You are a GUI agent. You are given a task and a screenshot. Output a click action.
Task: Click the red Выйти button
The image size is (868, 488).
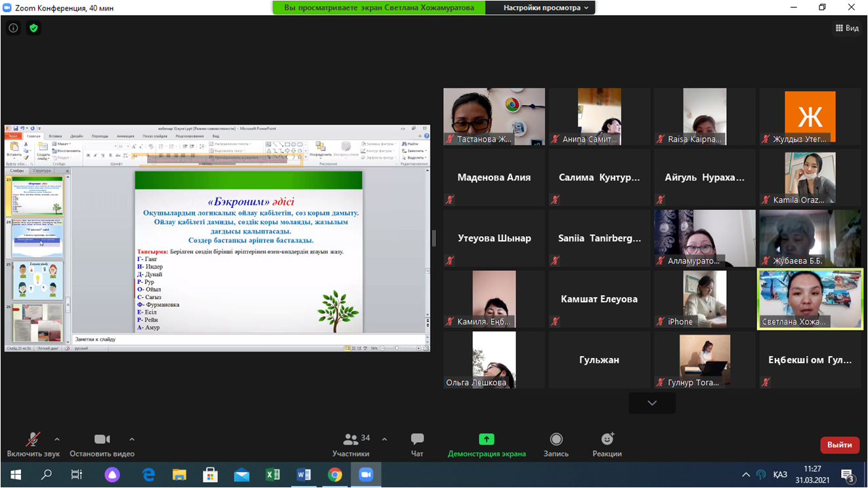pyautogui.click(x=839, y=445)
